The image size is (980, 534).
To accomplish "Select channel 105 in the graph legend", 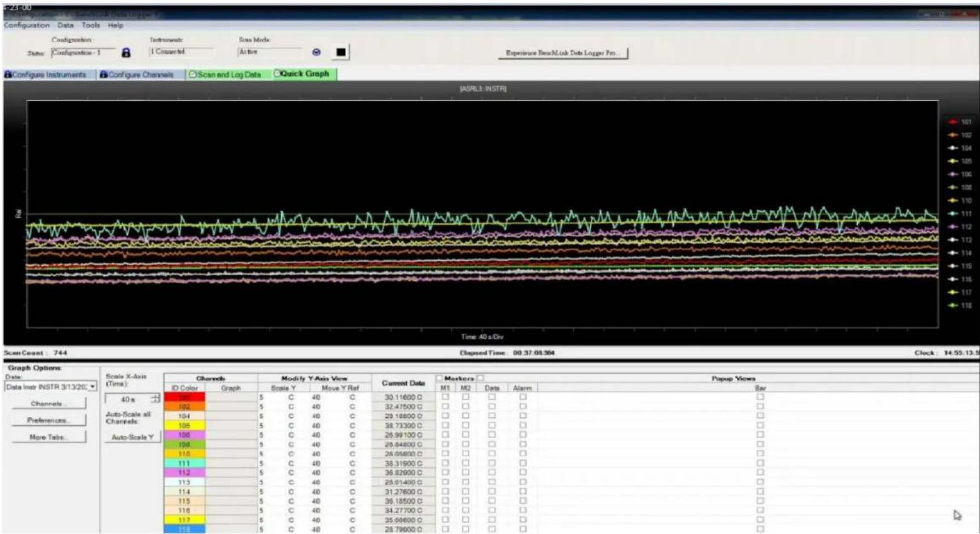I will pos(960,161).
